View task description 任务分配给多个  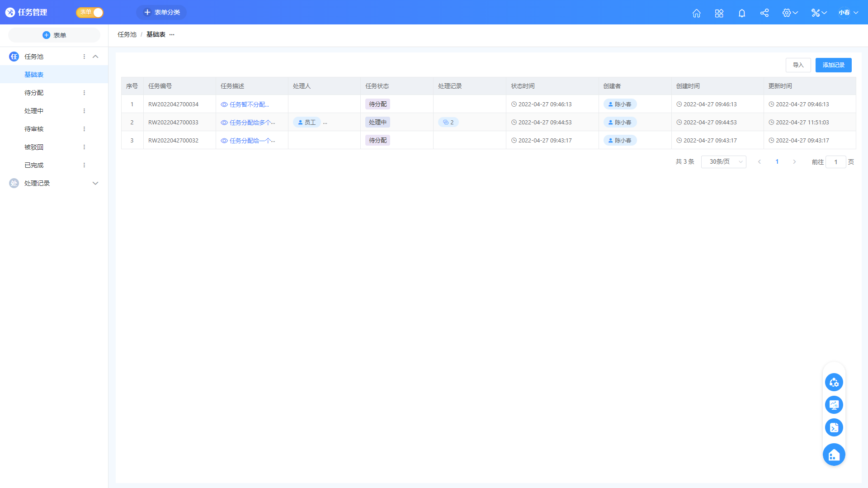(x=248, y=123)
